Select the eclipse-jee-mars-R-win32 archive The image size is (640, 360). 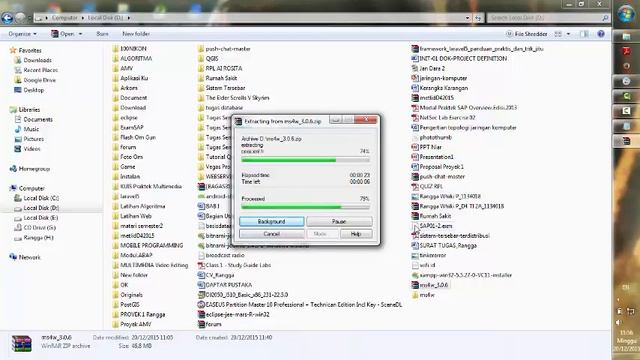coord(233,314)
